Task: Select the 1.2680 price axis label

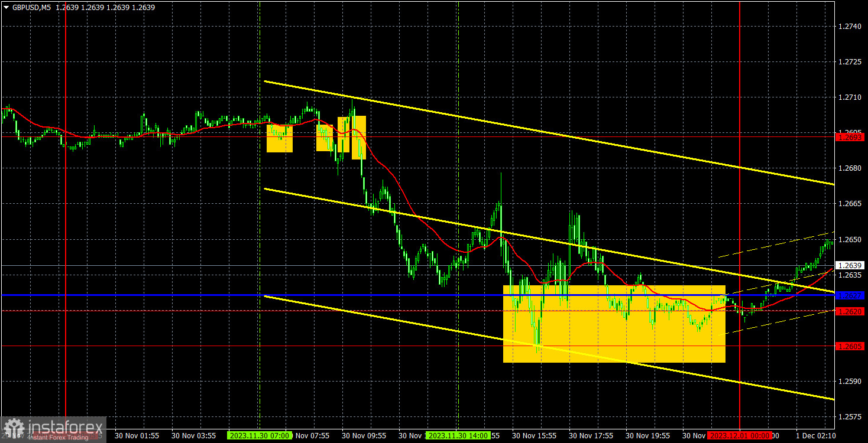Action: [851, 168]
